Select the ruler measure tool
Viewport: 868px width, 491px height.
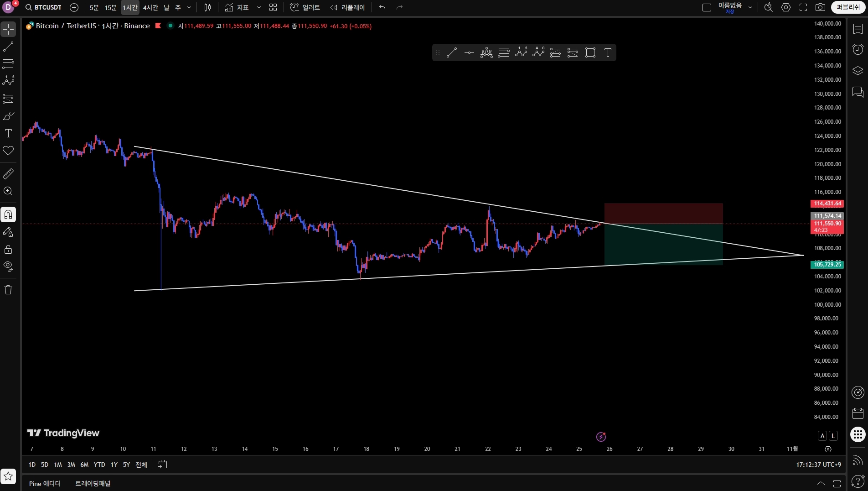(x=8, y=174)
